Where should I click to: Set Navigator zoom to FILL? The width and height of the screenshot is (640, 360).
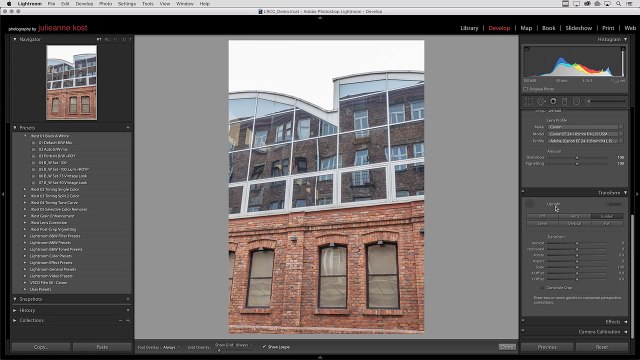(107, 40)
